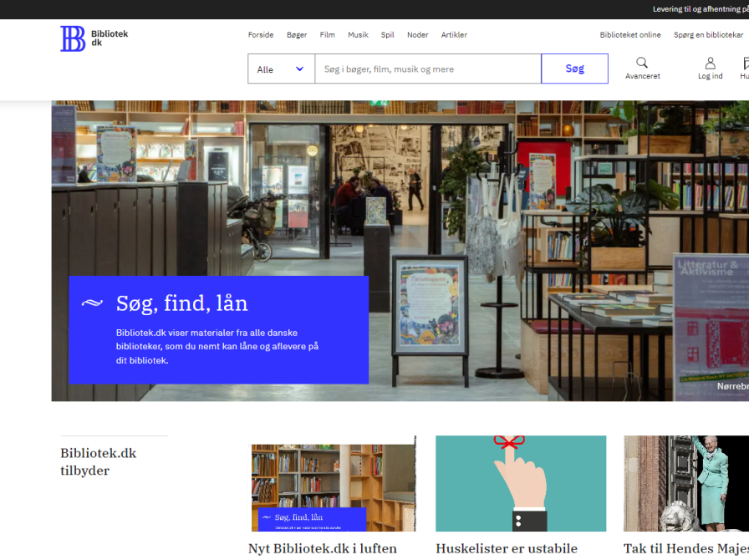749x560 pixels.
Task: Open the Artikler menu item
Action: (454, 35)
